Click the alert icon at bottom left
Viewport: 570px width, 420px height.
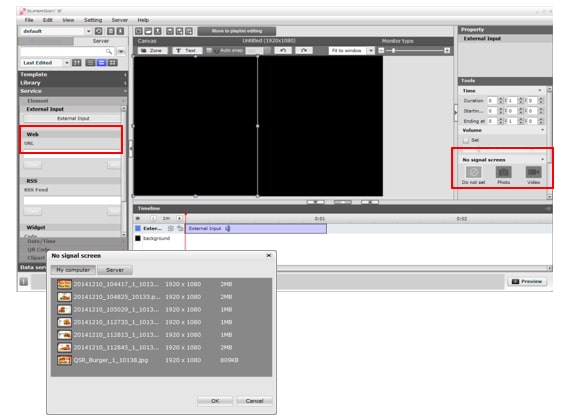[x=24, y=281]
